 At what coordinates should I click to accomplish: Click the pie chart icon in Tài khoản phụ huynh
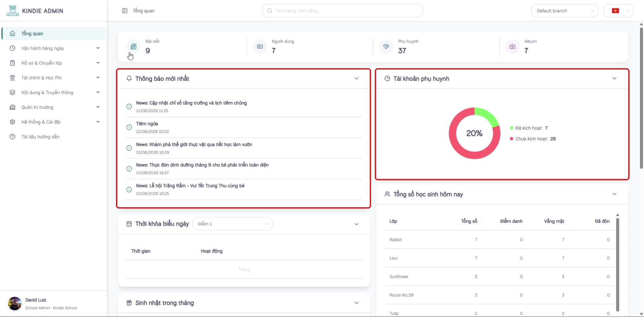387,79
